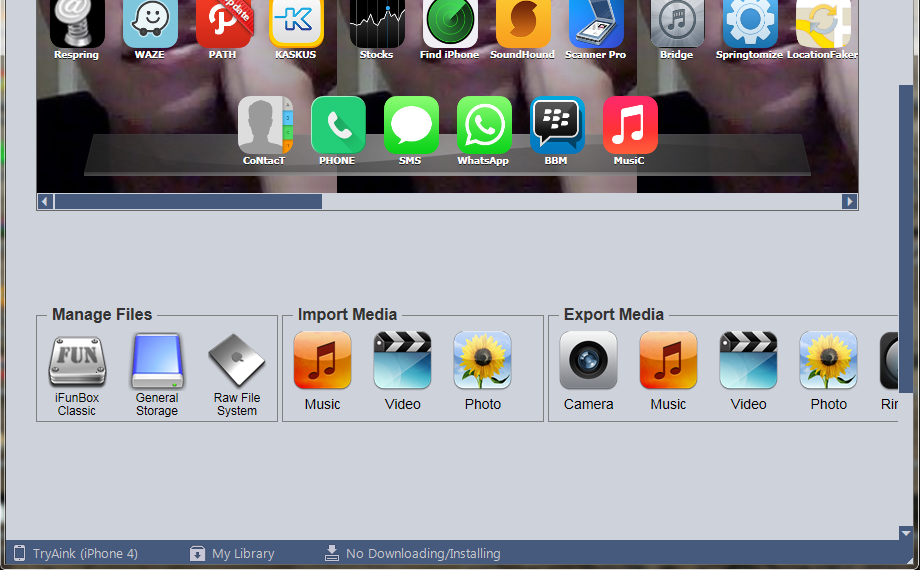Select the WAZE app icon
This screenshot has height=570, width=920.
150,23
